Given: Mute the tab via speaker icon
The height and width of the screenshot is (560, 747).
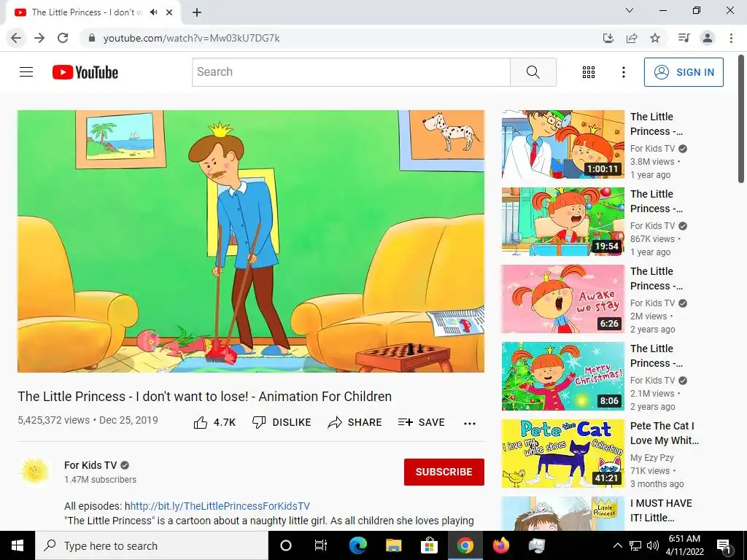Looking at the screenshot, I should (153, 12).
